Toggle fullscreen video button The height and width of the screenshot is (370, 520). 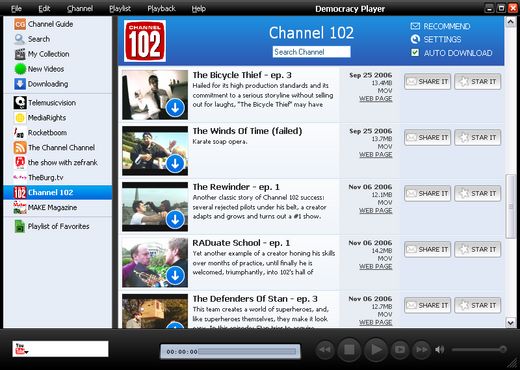pos(400,350)
